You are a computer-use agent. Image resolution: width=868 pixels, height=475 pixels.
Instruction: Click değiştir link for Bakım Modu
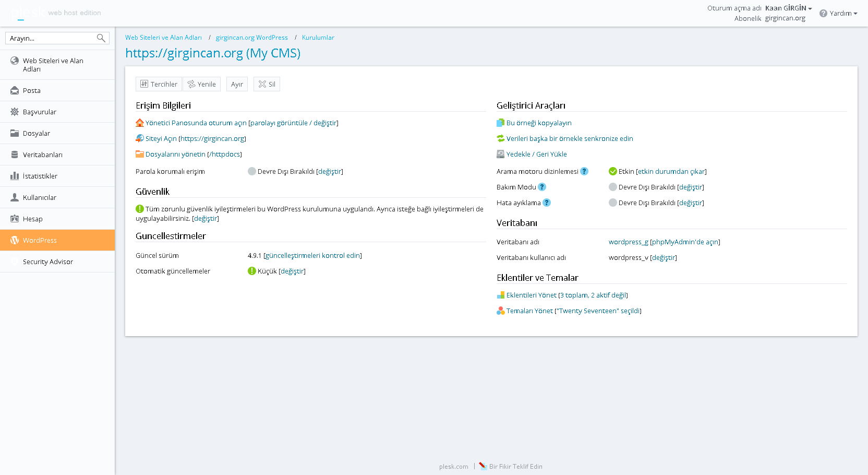click(691, 187)
